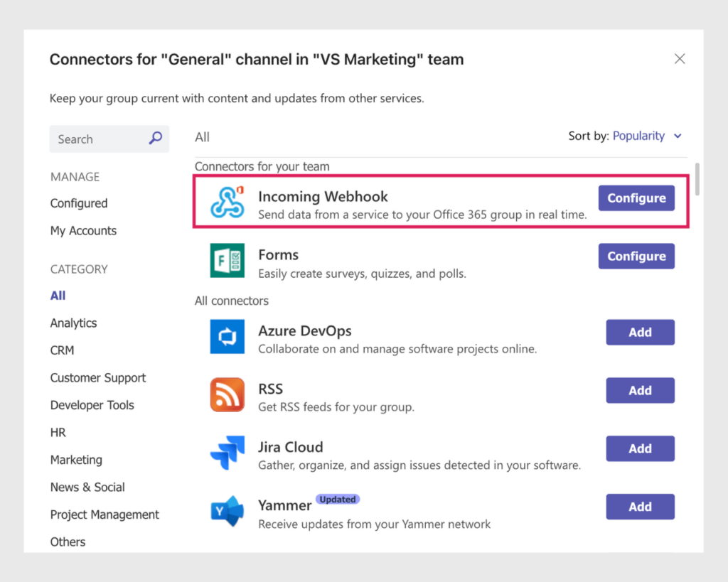Click the Yammer icon

227,511
